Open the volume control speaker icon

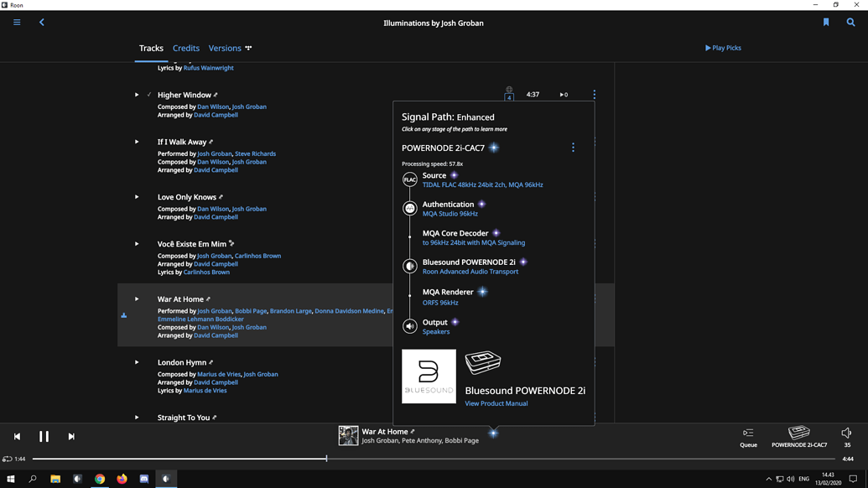(x=846, y=433)
